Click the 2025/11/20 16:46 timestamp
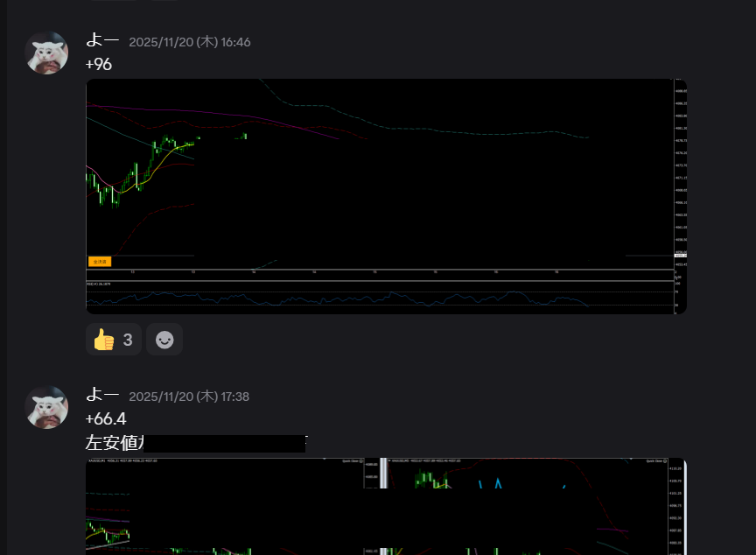 [x=190, y=42]
